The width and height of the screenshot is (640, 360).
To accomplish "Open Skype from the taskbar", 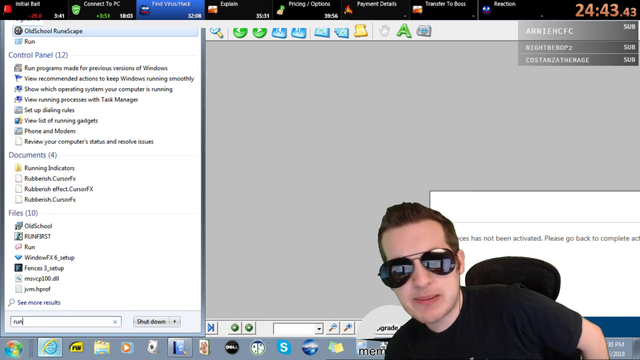I will click(284, 348).
